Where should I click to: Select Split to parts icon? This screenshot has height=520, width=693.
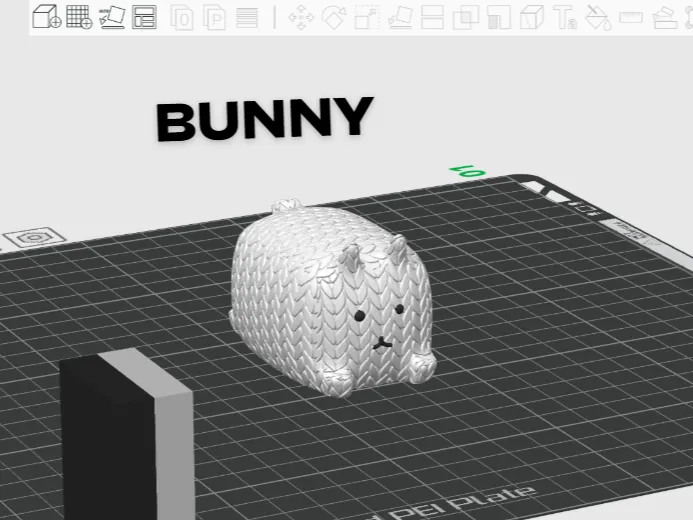point(214,18)
